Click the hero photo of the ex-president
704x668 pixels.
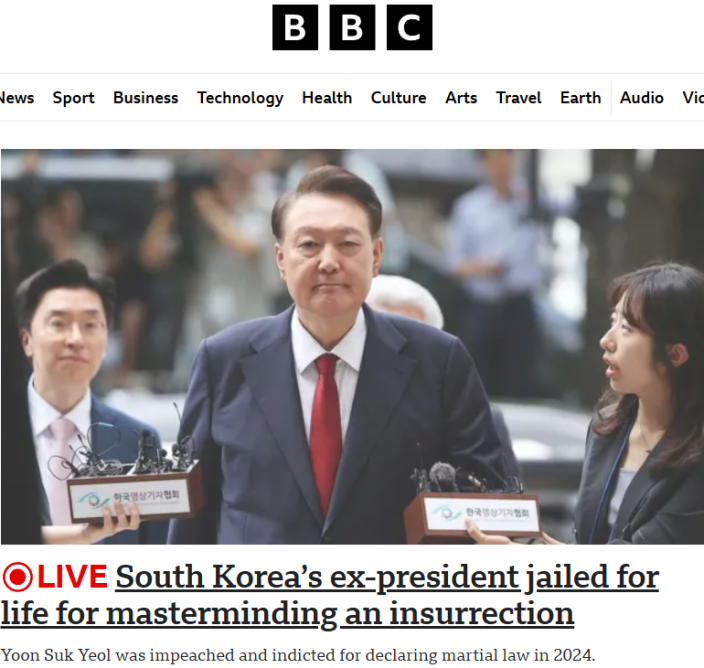(352, 347)
